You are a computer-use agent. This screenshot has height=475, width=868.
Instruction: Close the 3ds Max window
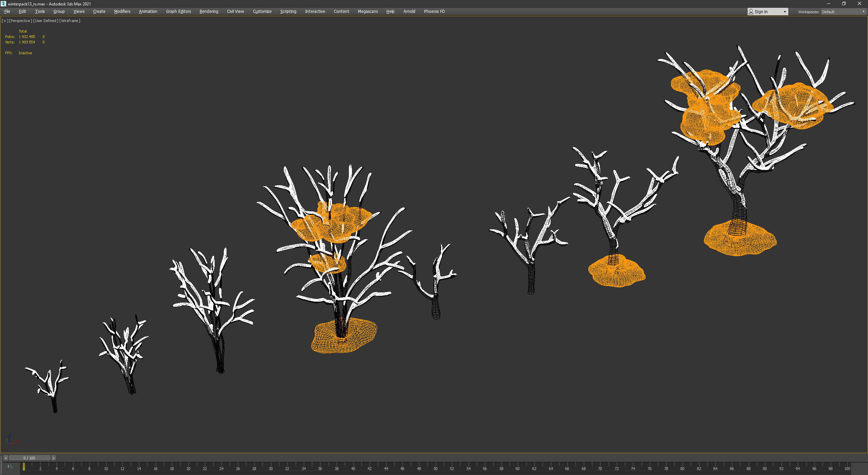pyautogui.click(x=860, y=4)
